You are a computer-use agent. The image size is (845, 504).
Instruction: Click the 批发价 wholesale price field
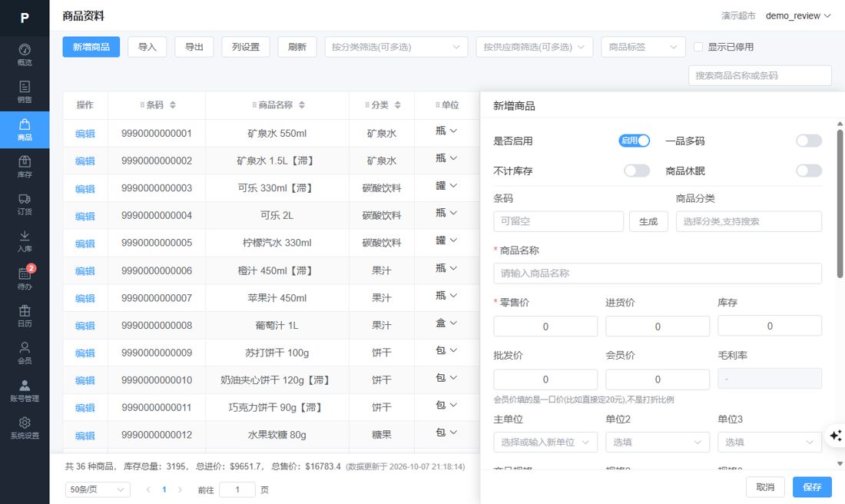click(545, 380)
